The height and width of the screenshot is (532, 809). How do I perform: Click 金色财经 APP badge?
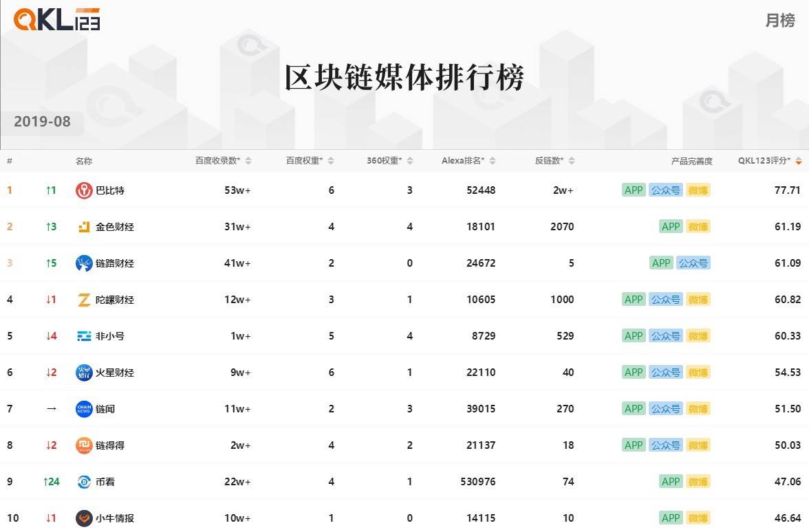tap(671, 227)
